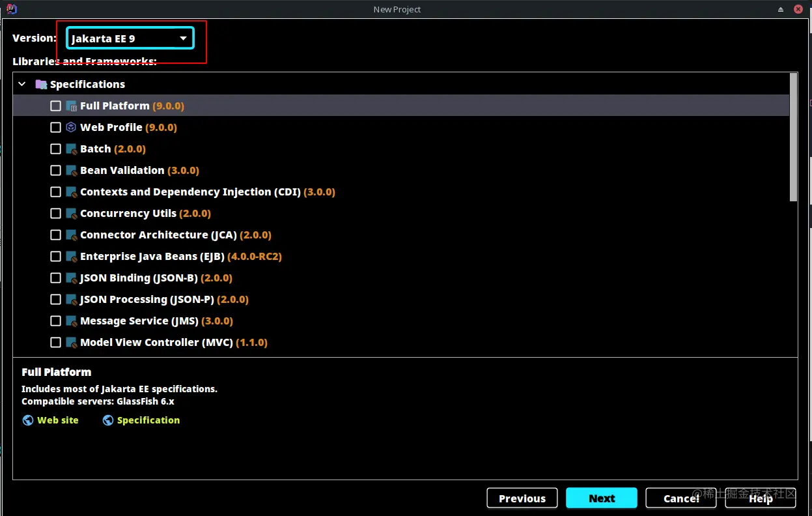Click the title bar roll-up arrow

(781, 9)
